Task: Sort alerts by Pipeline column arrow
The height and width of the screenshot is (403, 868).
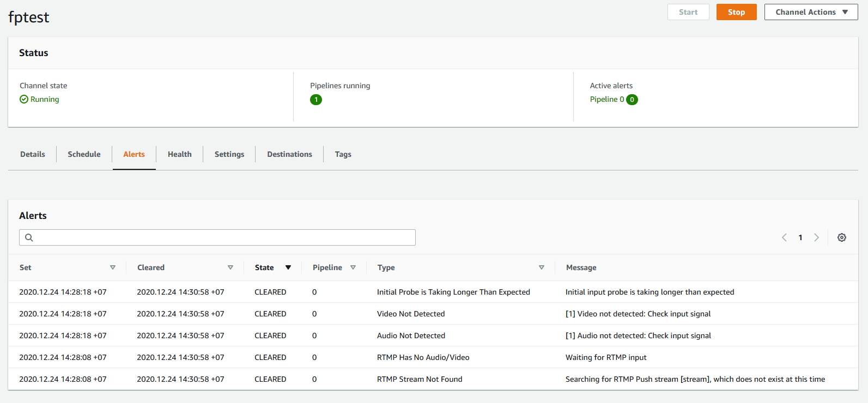Action: [x=353, y=267]
